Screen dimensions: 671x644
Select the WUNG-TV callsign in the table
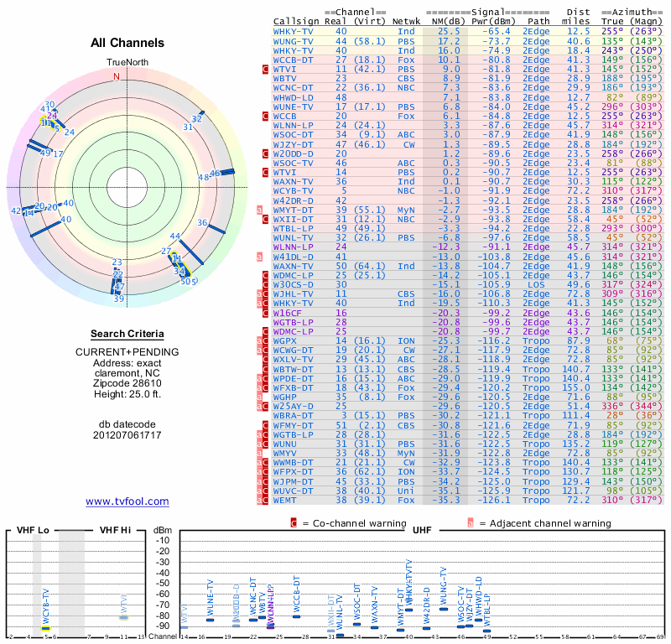tap(294, 40)
